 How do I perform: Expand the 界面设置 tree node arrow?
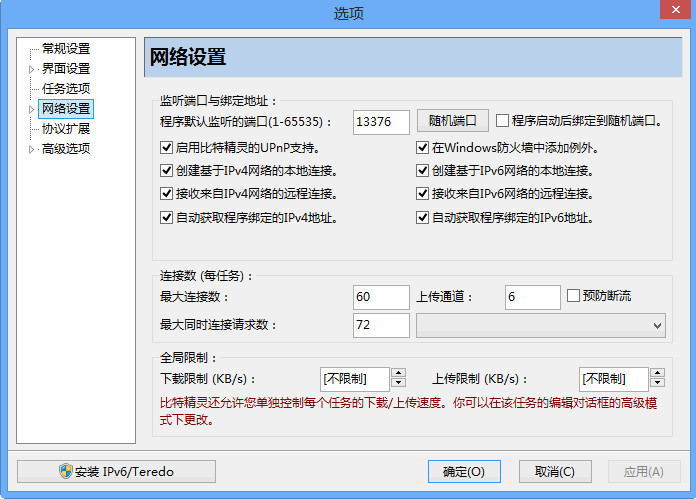pos(31,69)
